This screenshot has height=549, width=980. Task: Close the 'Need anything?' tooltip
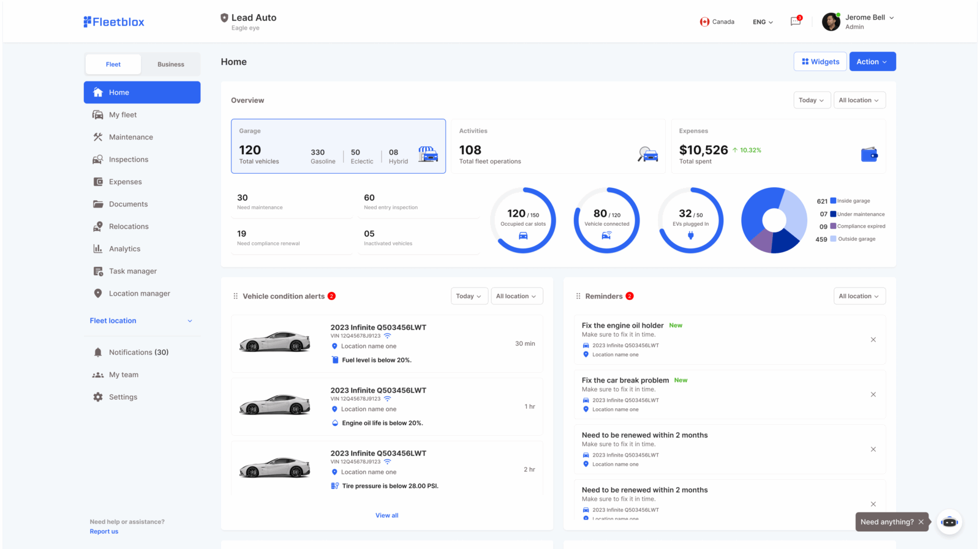pos(921,522)
